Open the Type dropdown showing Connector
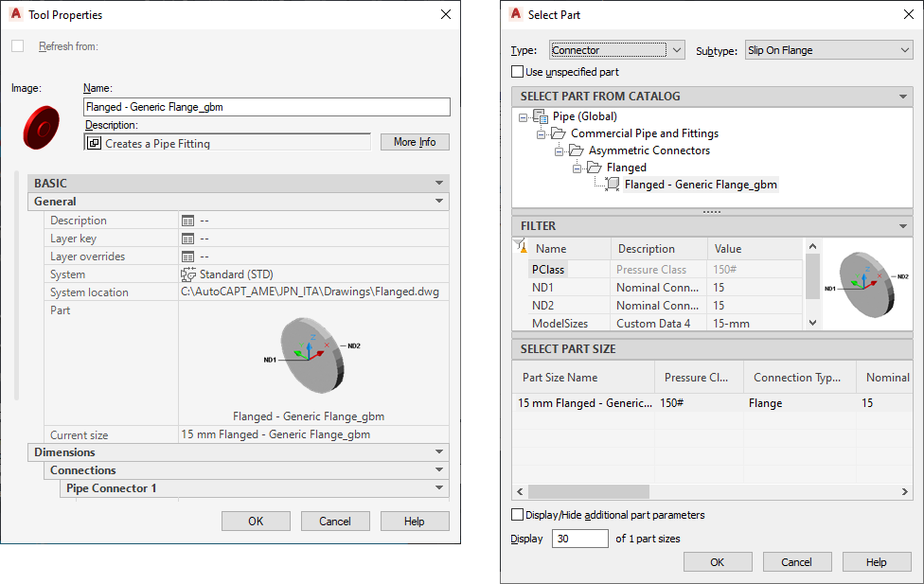Screen dimensions: 924x584 tap(616, 50)
